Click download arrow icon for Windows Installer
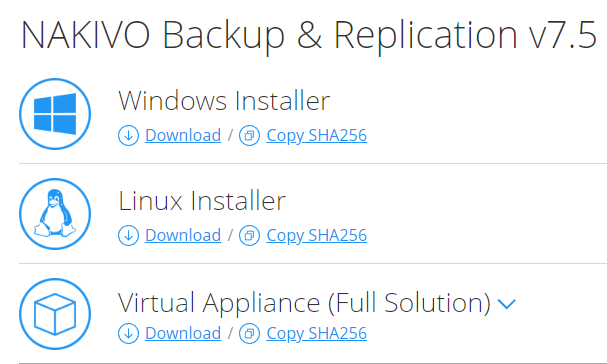The height and width of the screenshot is (364, 607). coord(129,136)
